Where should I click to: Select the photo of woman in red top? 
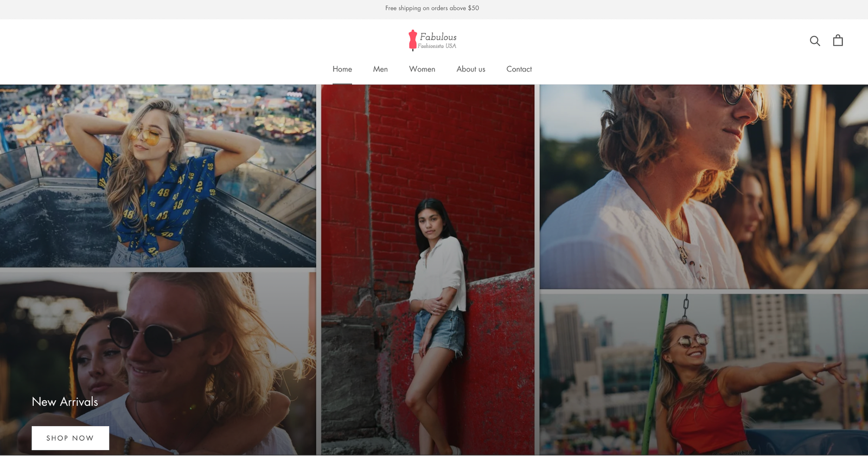704,374
